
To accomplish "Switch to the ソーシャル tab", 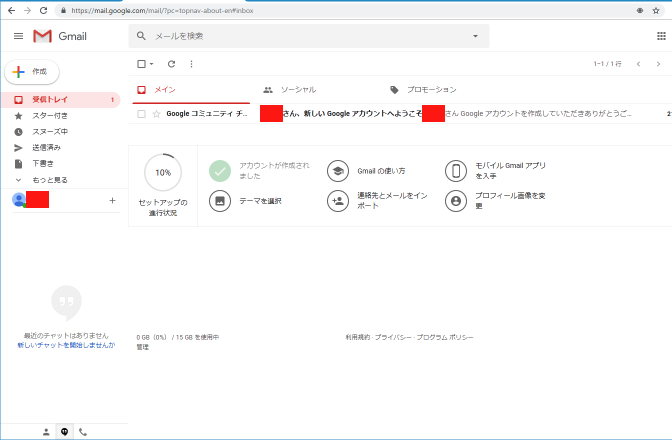I will coord(298,90).
